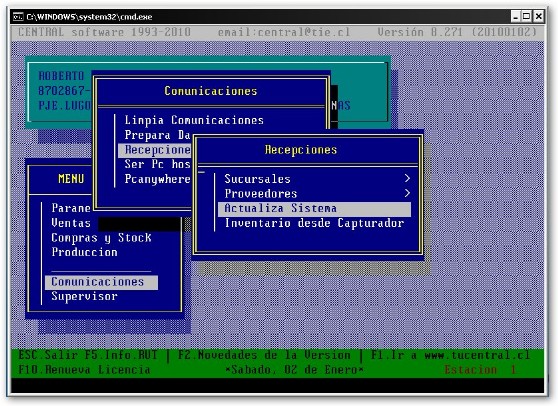
Task: Click the Sabado, 02 de Enero date
Action: (294, 370)
